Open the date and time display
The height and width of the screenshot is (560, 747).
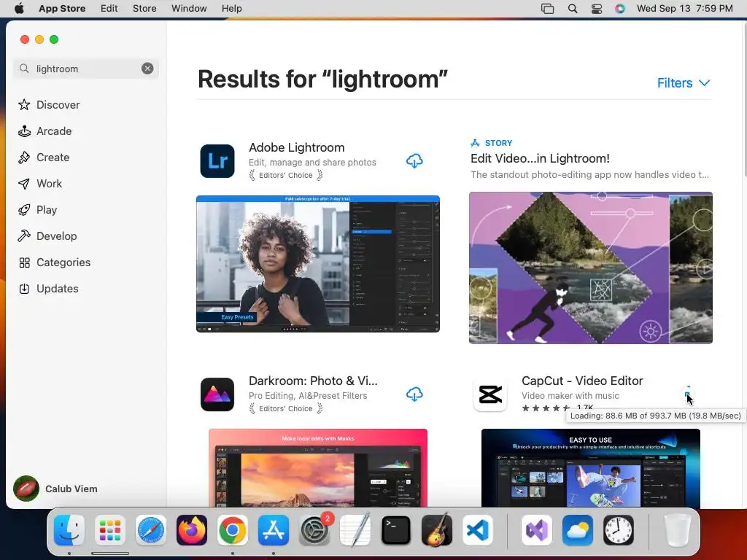[684, 9]
